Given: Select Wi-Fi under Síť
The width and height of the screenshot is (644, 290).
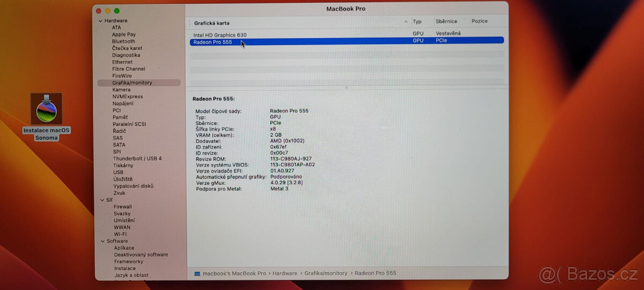Looking at the screenshot, I should 120,234.
